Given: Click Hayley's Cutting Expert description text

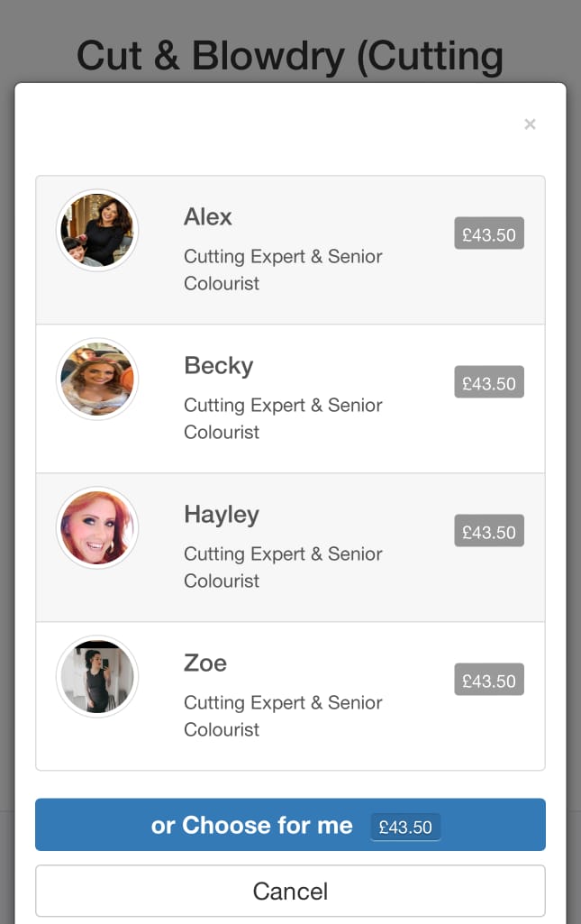Looking at the screenshot, I should [283, 567].
